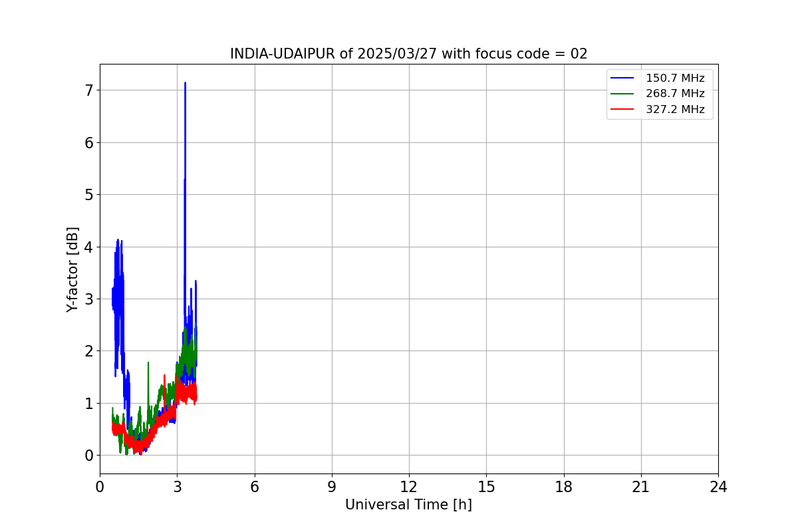798x532 pixels.
Task: Click the green line swatch in legend
Action: coord(622,94)
